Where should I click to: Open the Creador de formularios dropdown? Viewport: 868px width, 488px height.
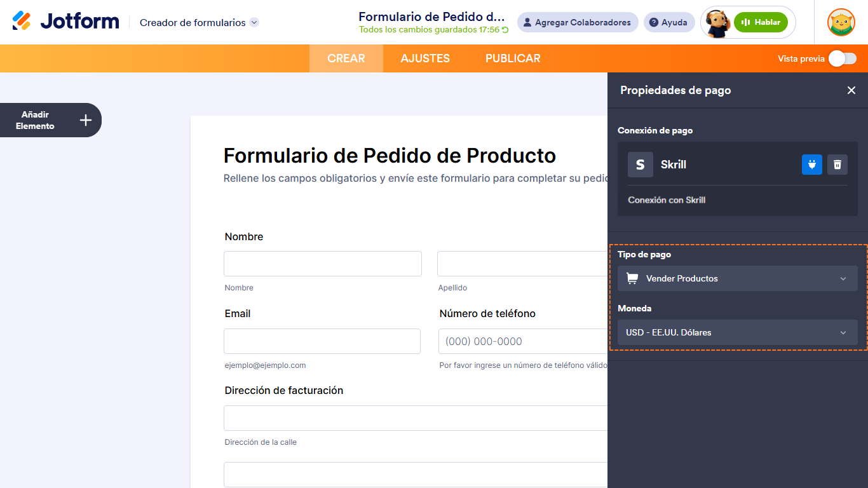point(199,22)
